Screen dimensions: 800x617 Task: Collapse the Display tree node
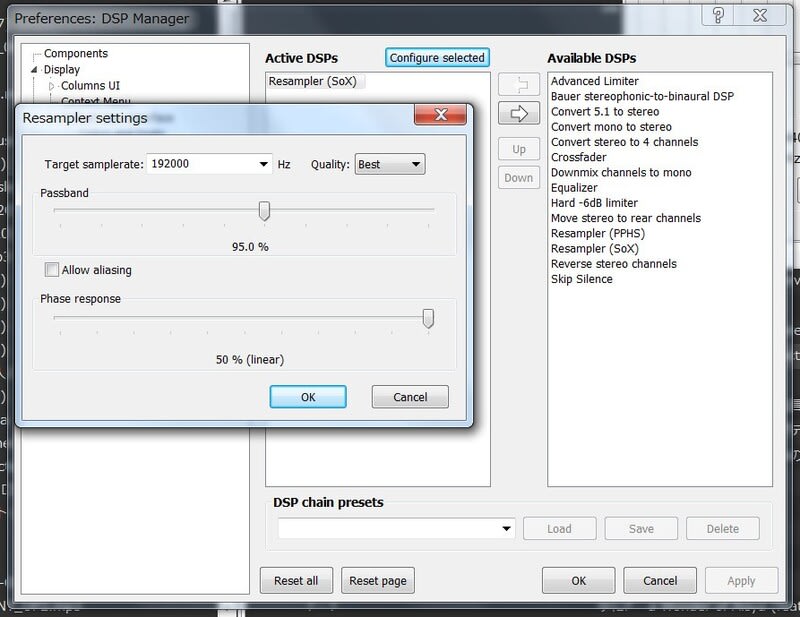(34, 70)
